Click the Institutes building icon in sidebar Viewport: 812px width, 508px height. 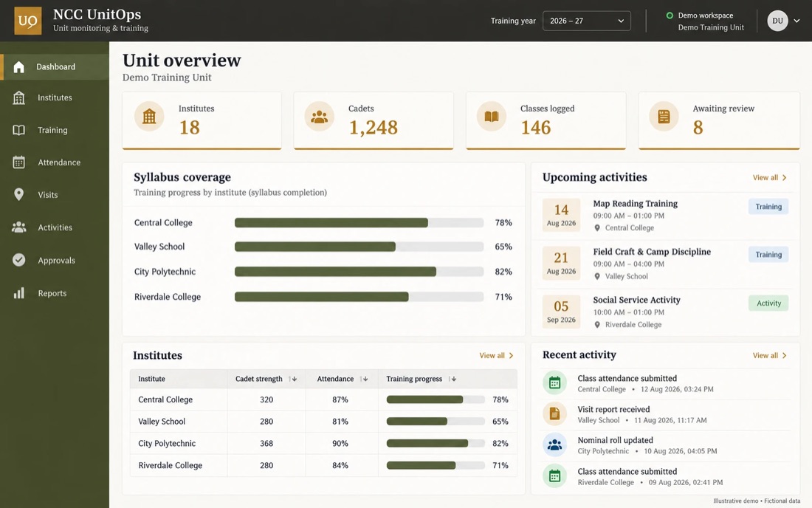tap(18, 97)
